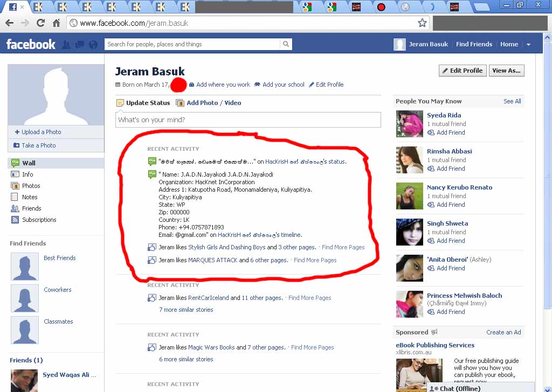This screenshot has width=552, height=392.
Task: Add Rimsha Abbasi as a friend
Action: tap(446, 169)
